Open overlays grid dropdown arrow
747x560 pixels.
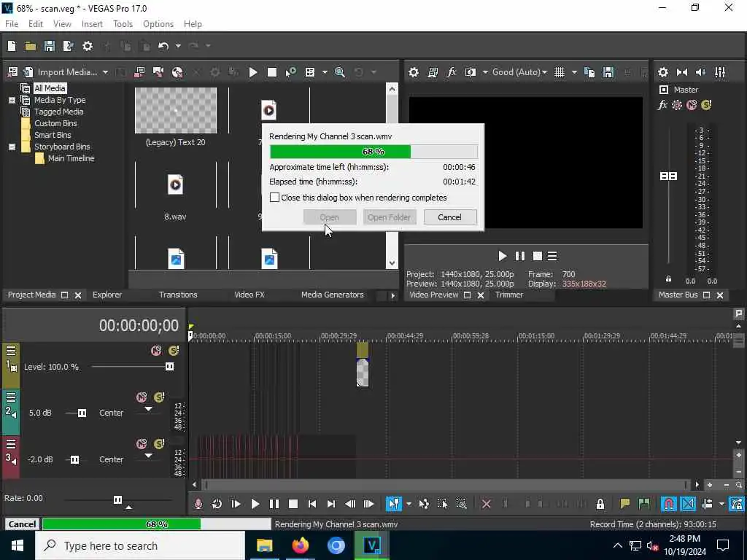[574, 72]
